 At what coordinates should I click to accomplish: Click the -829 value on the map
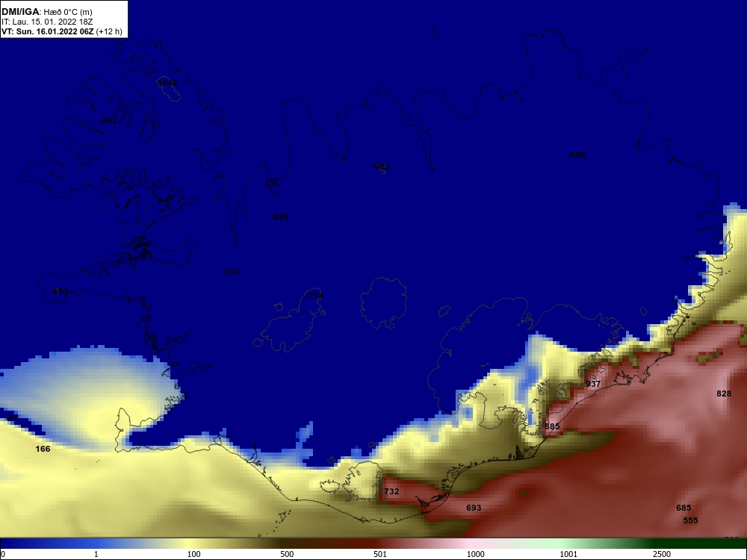(x=279, y=217)
